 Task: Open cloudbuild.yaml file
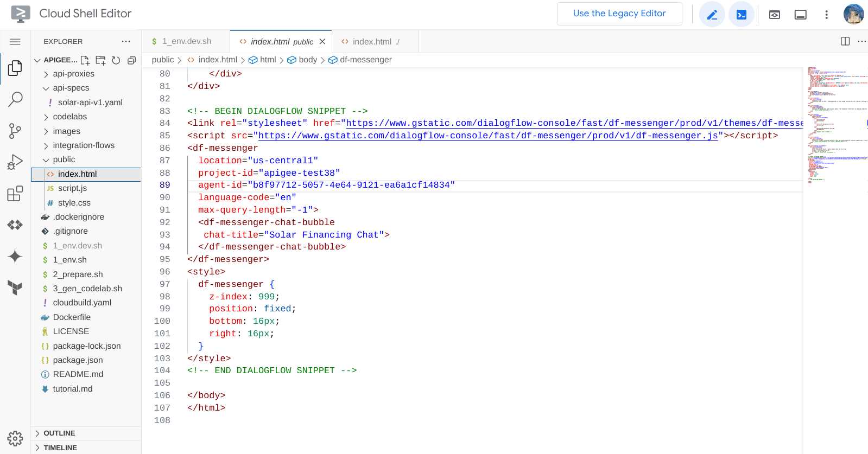[x=82, y=303]
